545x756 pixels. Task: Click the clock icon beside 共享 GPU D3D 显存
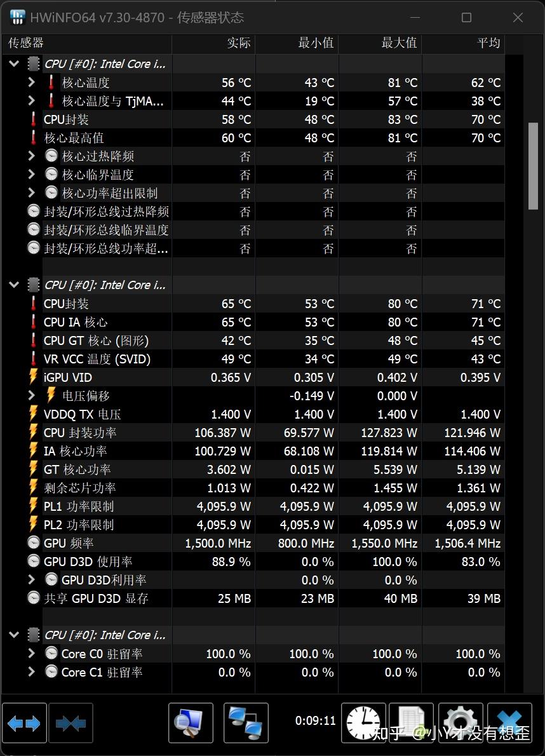(x=33, y=598)
